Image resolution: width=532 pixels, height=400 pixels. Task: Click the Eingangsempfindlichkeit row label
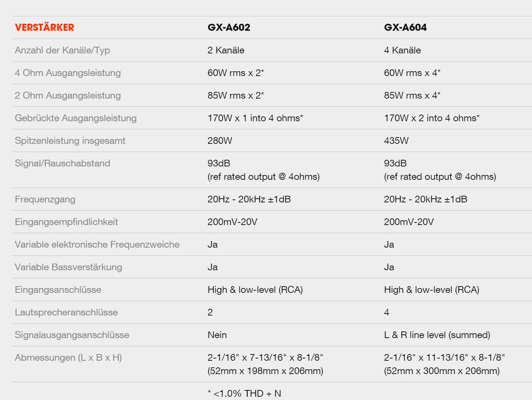66,222
